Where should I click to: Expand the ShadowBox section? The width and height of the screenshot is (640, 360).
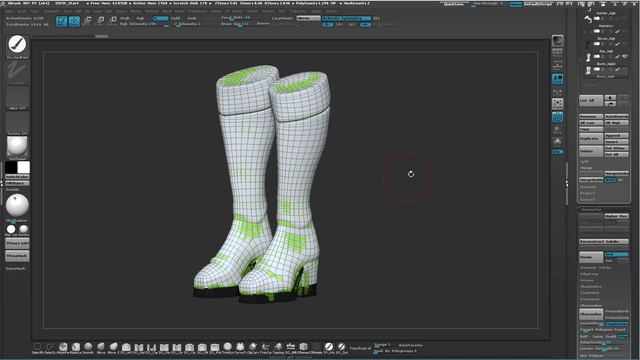click(x=591, y=287)
